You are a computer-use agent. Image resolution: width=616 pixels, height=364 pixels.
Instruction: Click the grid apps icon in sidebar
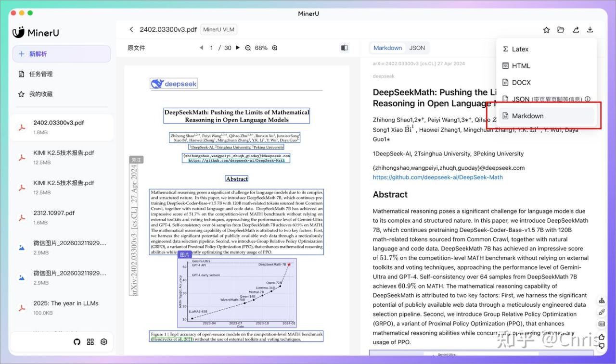click(90, 342)
